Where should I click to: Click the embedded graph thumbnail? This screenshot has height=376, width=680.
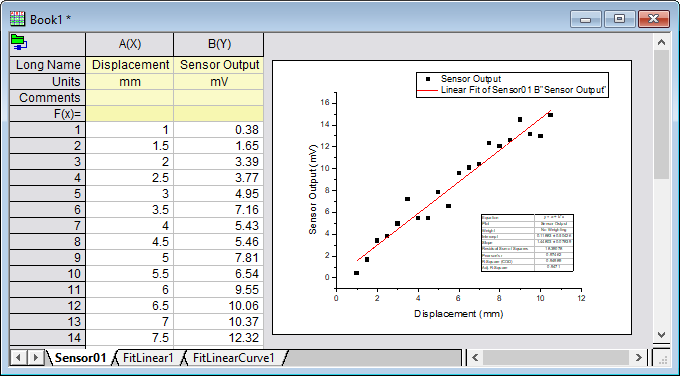pos(452,198)
